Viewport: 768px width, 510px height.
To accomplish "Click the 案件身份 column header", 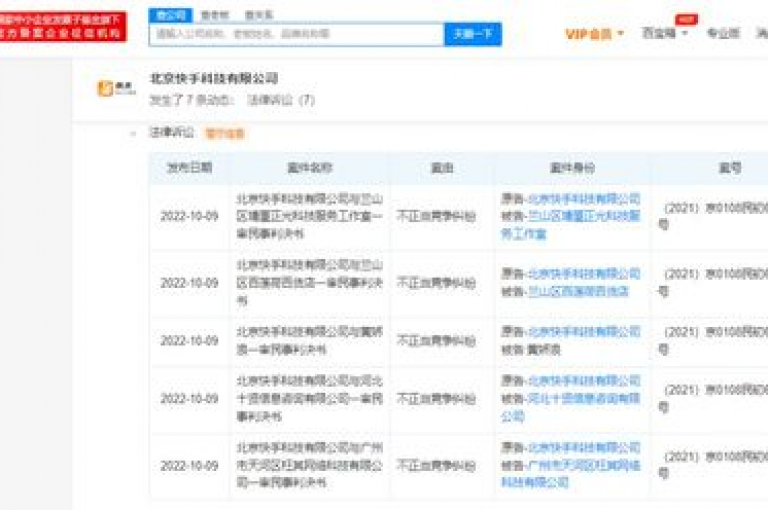I will 572,168.
